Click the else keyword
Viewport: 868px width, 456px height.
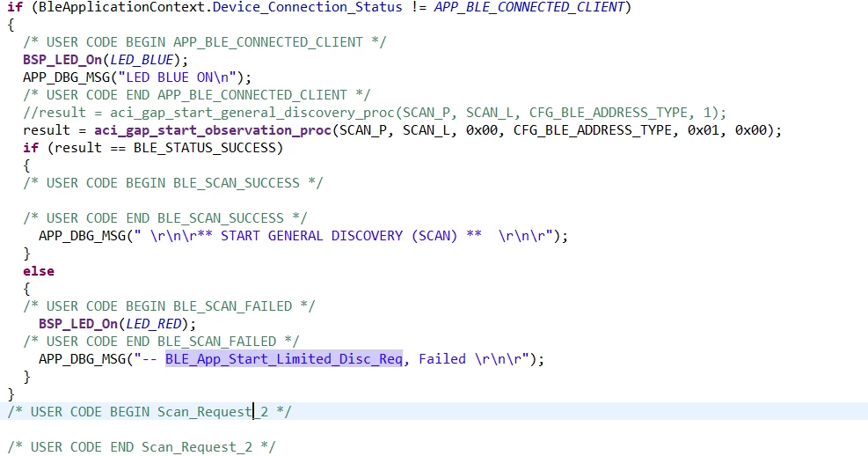(38, 271)
